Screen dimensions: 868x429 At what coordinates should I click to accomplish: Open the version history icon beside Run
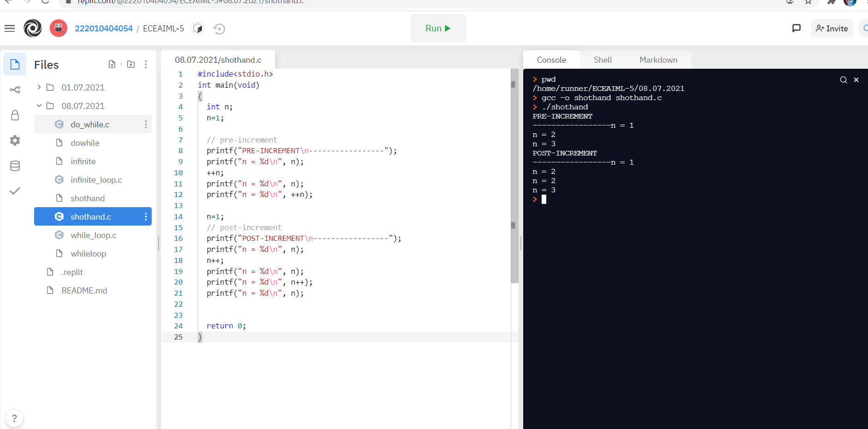click(x=219, y=29)
